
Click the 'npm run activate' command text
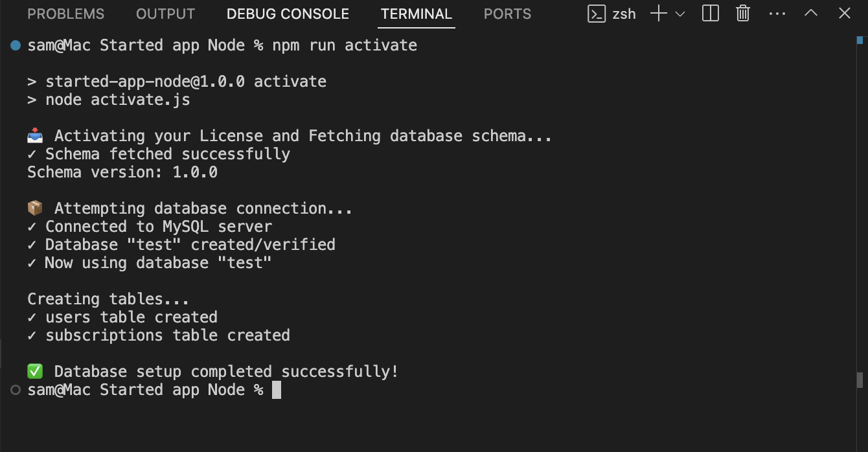point(345,45)
